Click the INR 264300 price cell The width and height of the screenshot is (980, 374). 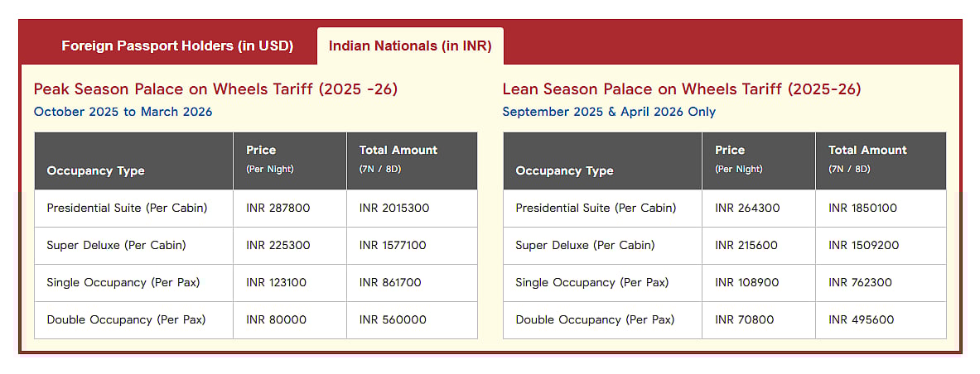747,209
